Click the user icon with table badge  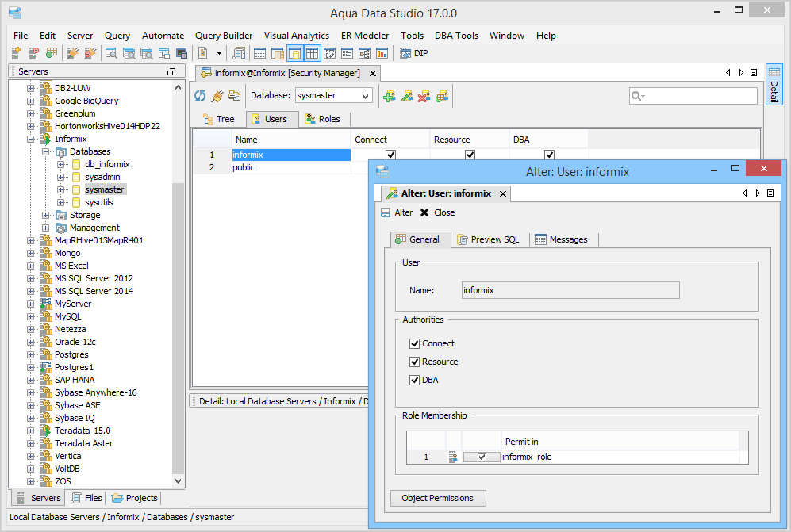pos(442,96)
